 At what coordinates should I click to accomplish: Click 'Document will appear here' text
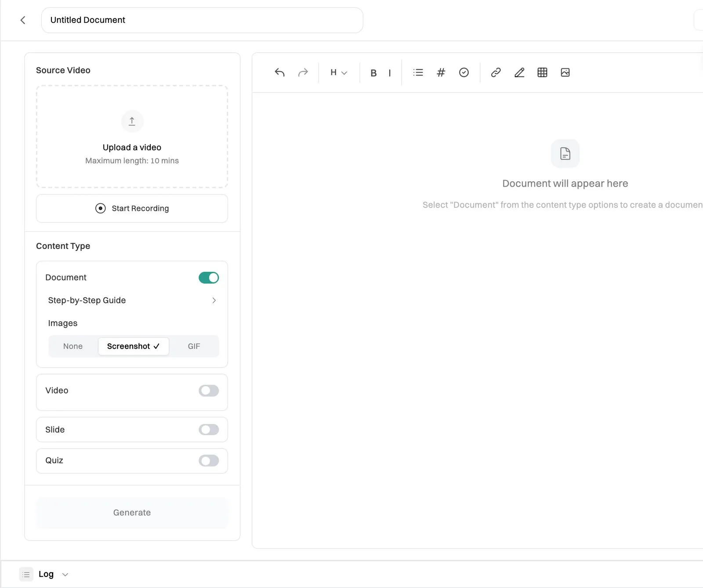[565, 184]
